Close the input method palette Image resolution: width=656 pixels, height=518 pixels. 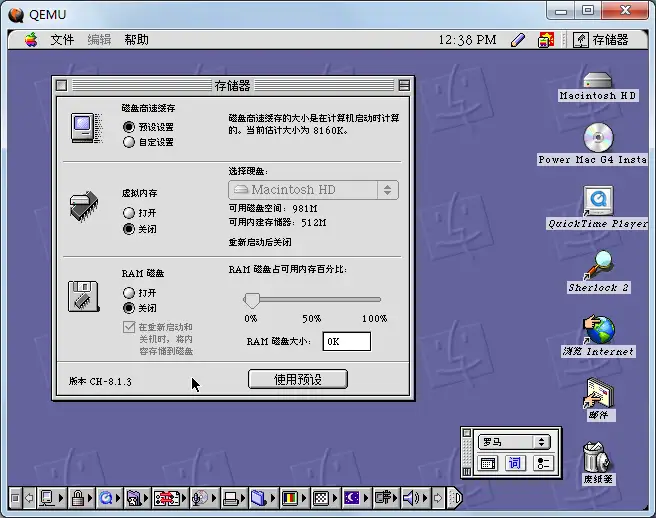point(467,433)
